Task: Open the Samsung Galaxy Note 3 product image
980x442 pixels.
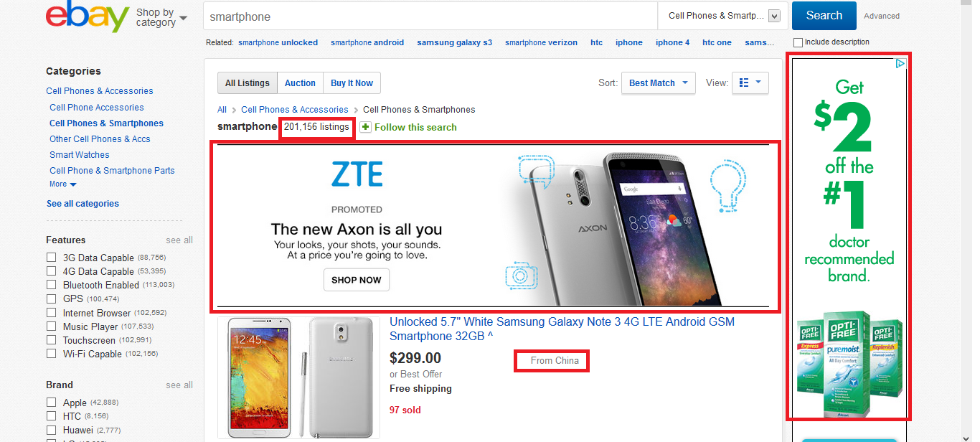Action: coord(298,377)
